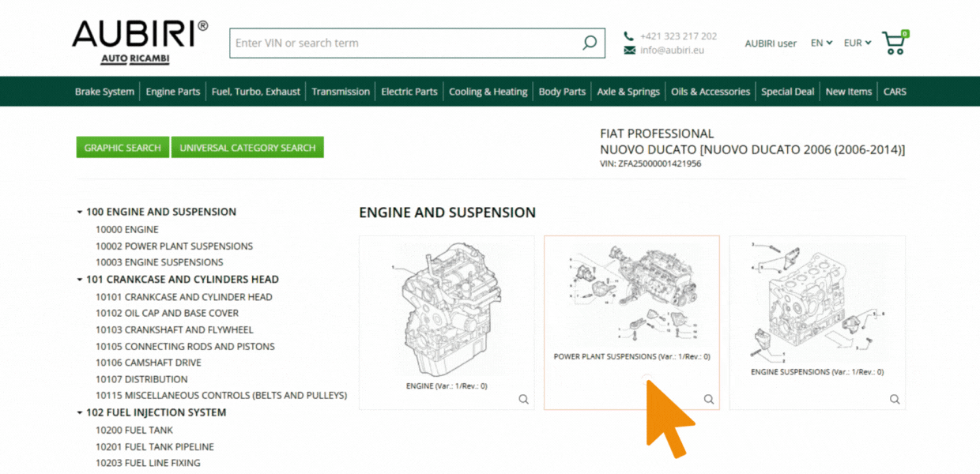Viewport: 980px width, 474px height.
Task: Open the Special Deal menu
Action: point(788,92)
